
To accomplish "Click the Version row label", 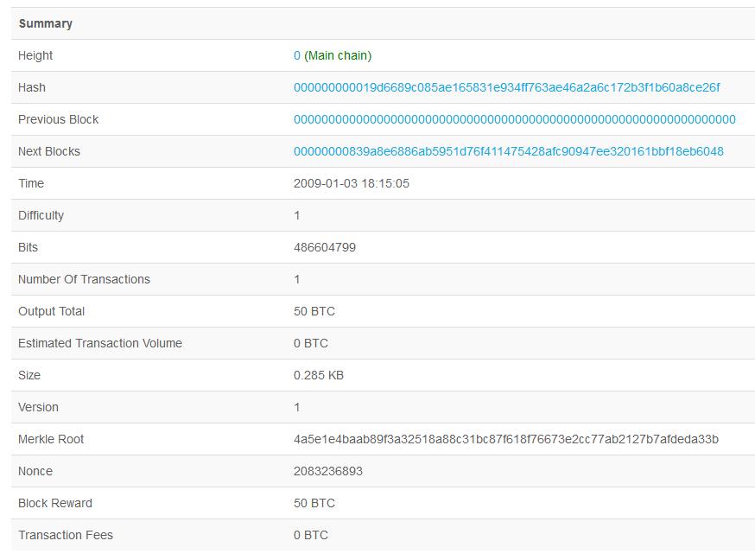I will [38, 407].
